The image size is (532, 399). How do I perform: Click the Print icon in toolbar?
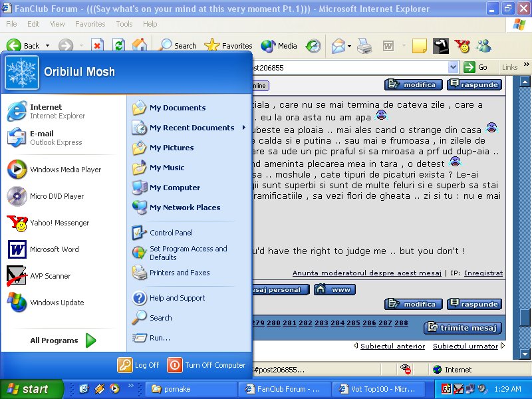pyautogui.click(x=364, y=46)
